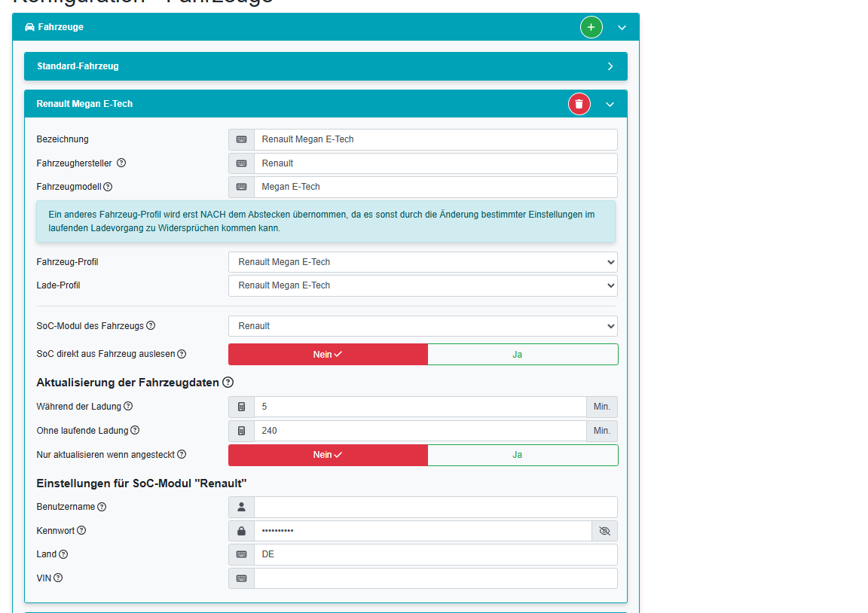This screenshot has width=868, height=613.
Task: Click the info notice about Fahrzeug-Profil changes
Action: 325,221
